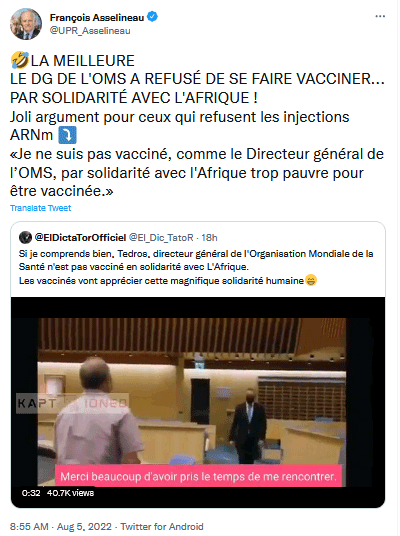The image size is (400, 536).
Task: Click the @UPR_Asselineau handle
Action: tap(90, 31)
